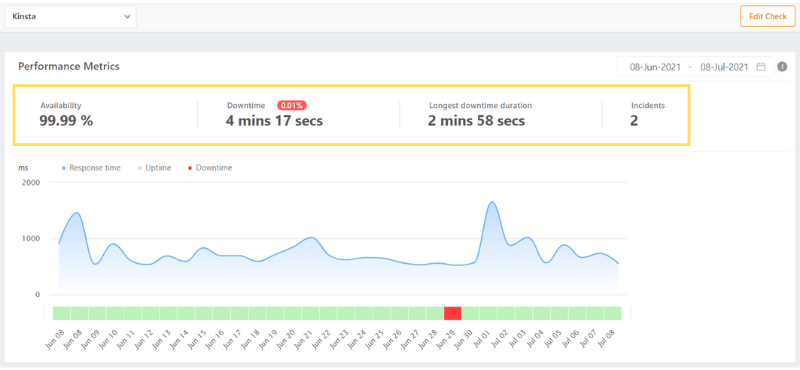Click the green uptime block for Jul 08

(613, 313)
